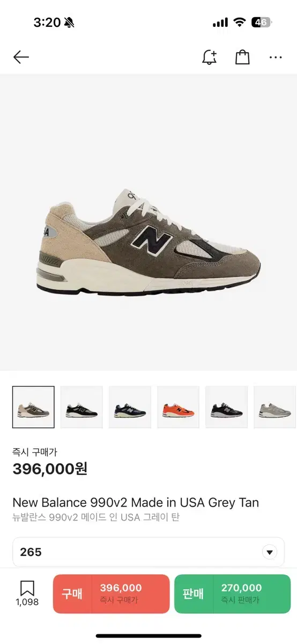Open the shopping bag icon
The width and height of the screenshot is (297, 644).
pyautogui.click(x=242, y=57)
